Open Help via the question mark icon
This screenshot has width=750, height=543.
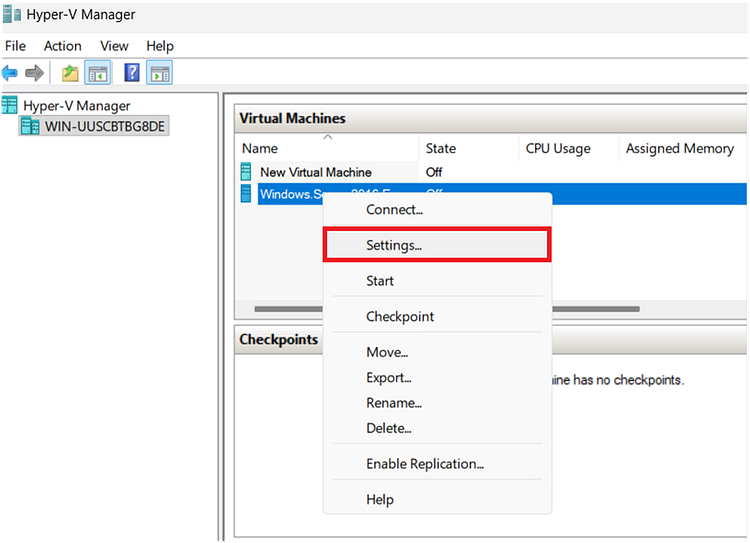(132, 73)
